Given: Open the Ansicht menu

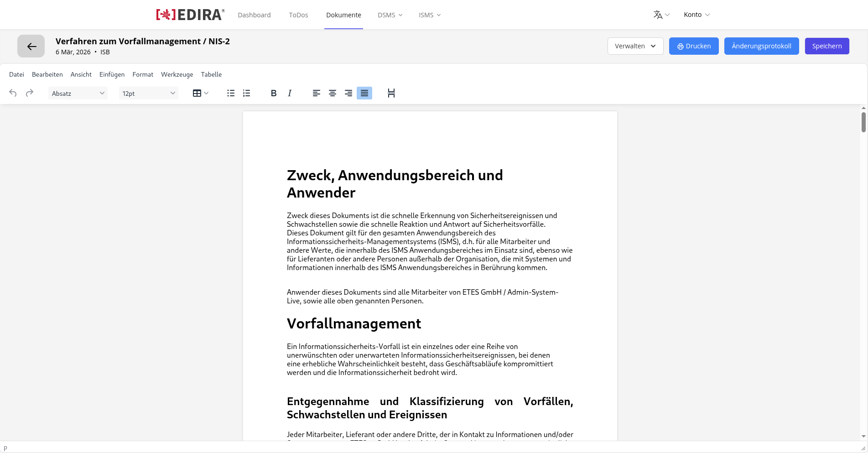Looking at the screenshot, I should (x=81, y=74).
